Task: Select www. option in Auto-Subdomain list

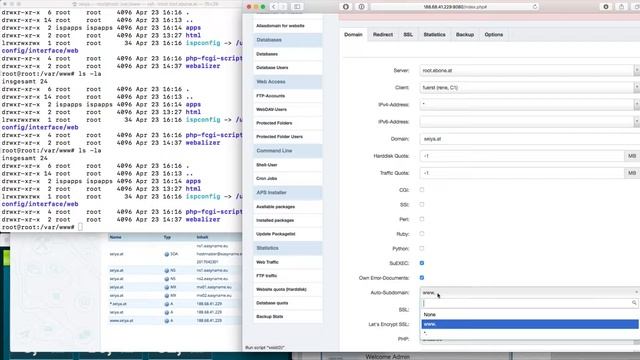Action: tap(529, 324)
